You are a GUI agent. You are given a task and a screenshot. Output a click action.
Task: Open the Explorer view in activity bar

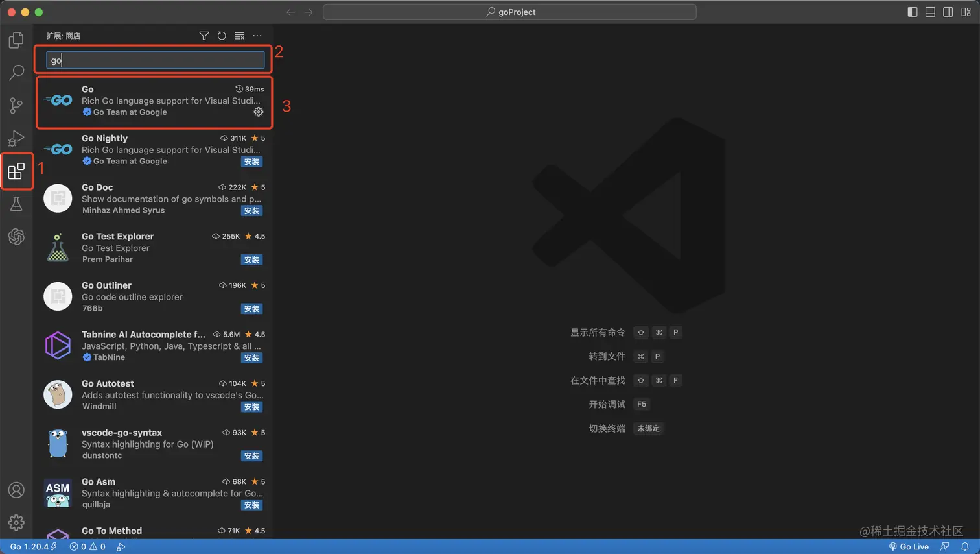pos(16,40)
